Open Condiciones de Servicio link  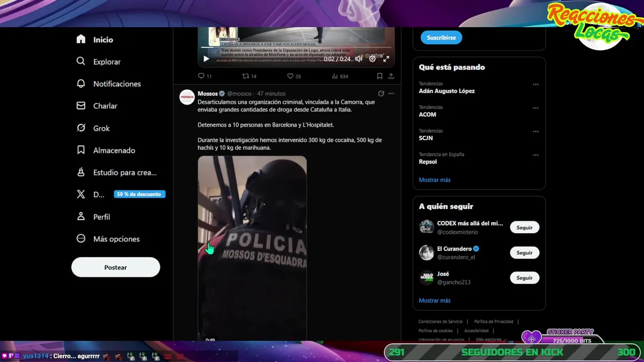(440, 322)
